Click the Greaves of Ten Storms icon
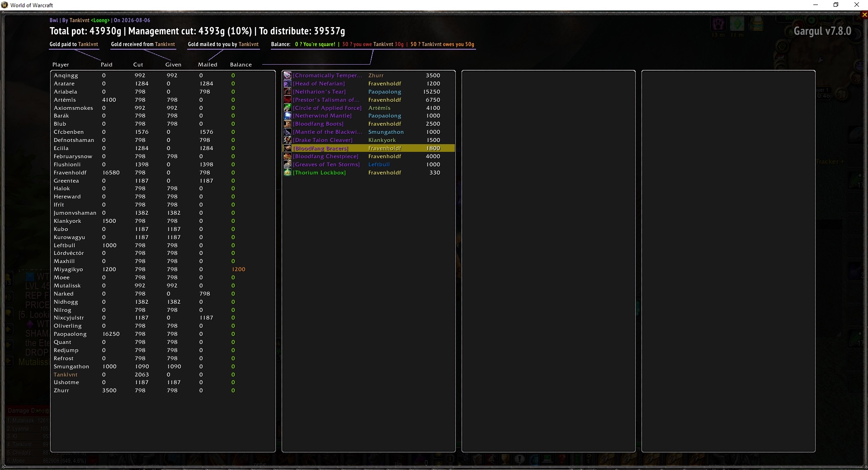868x470 pixels. [288, 164]
